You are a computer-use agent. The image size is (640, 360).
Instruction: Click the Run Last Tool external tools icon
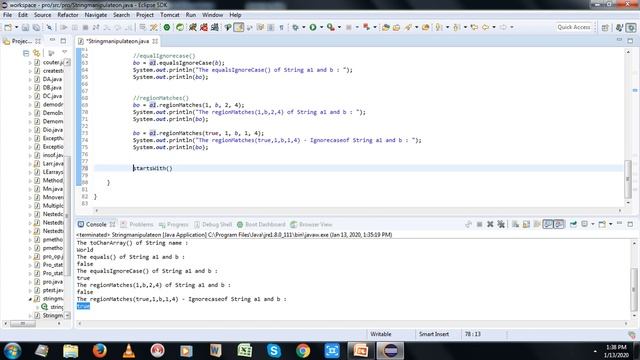tap(331, 27)
